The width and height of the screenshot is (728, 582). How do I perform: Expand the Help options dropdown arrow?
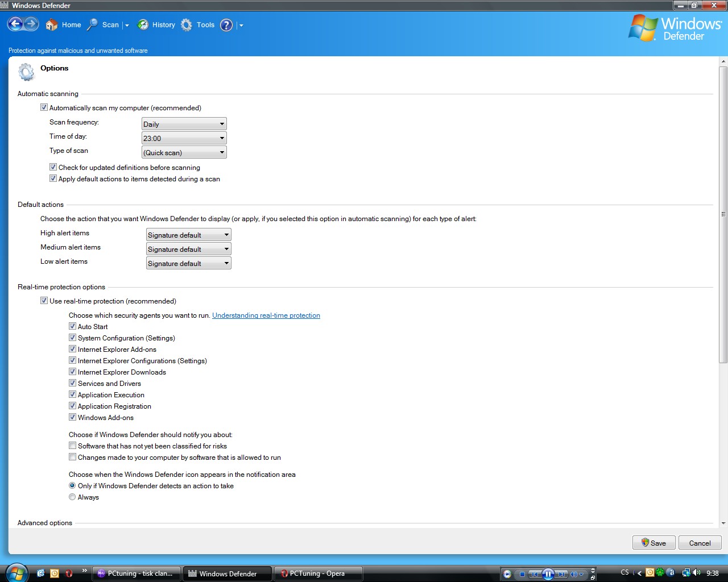241,26
